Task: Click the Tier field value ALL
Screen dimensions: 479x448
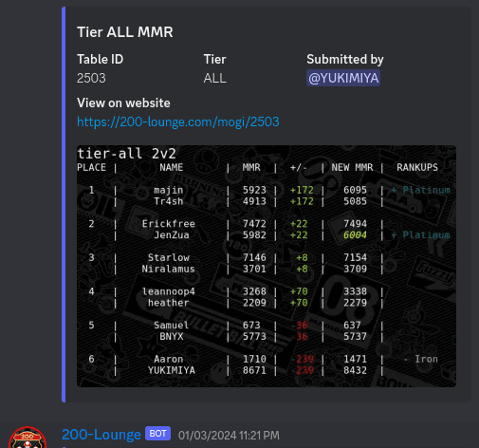Action: [214, 78]
